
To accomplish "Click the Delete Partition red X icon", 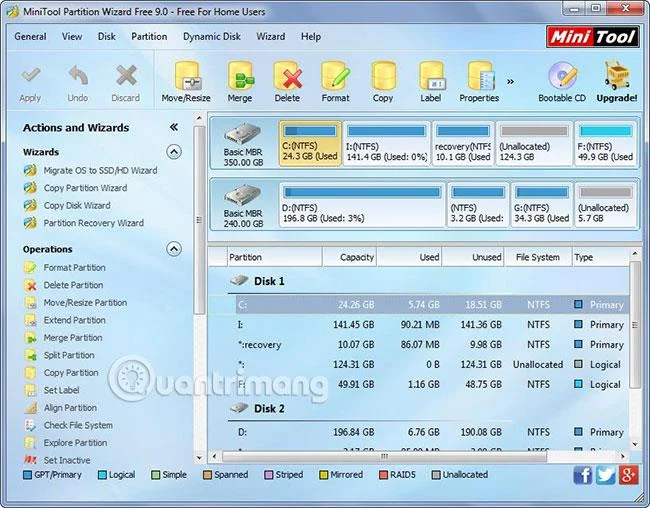I will coord(31,285).
